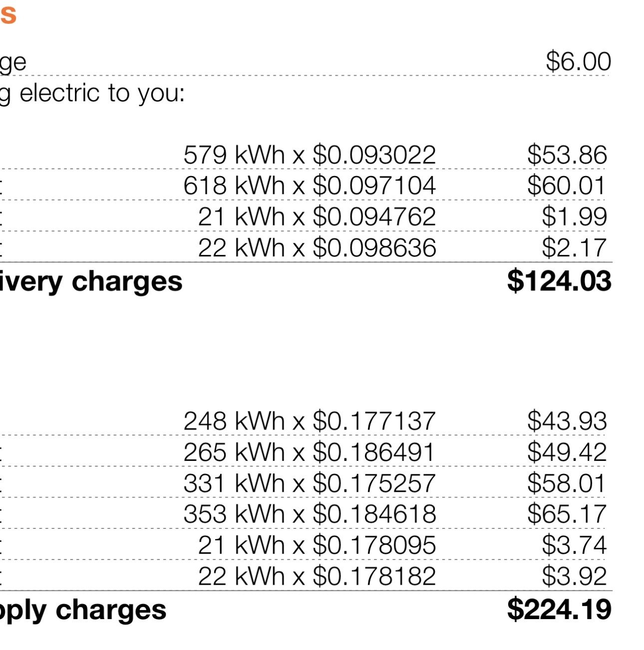Click the 22 kWh x $0.178182 line
644x650 pixels.
pos(317,576)
